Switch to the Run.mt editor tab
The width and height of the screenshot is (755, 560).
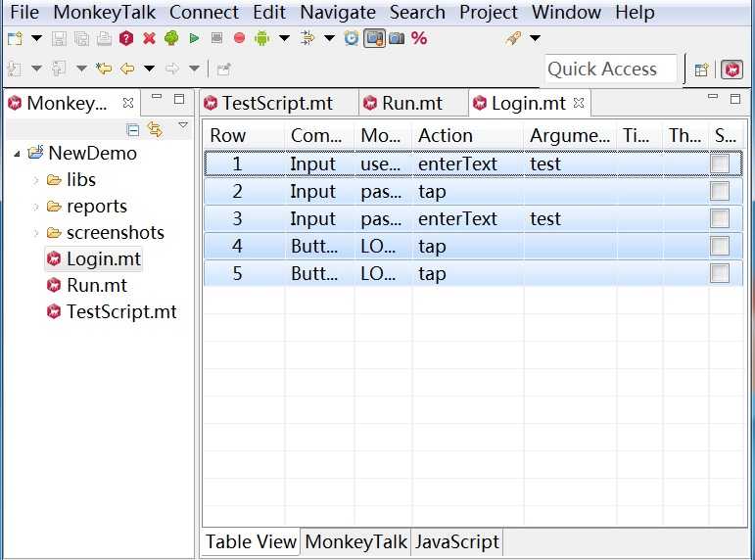coord(411,103)
